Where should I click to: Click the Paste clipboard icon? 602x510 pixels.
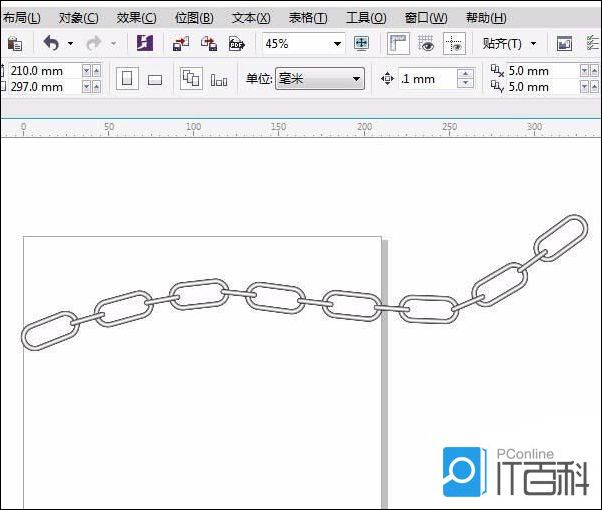click(x=14, y=44)
